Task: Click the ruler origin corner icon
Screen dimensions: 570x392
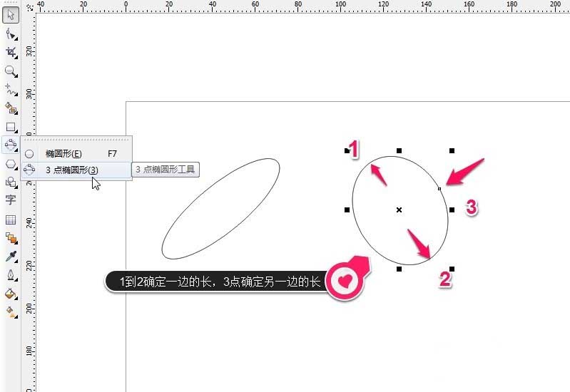Action: (30, 7)
